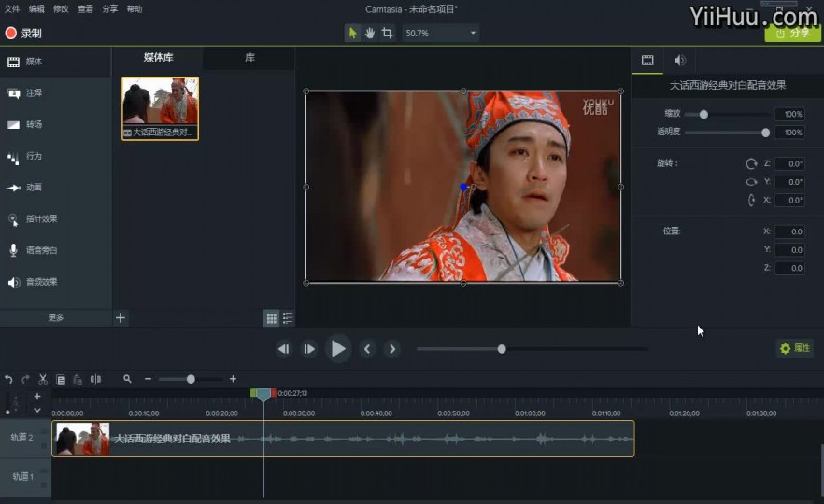Select the crop tool
Screen dimensions: 824x504
388,33
